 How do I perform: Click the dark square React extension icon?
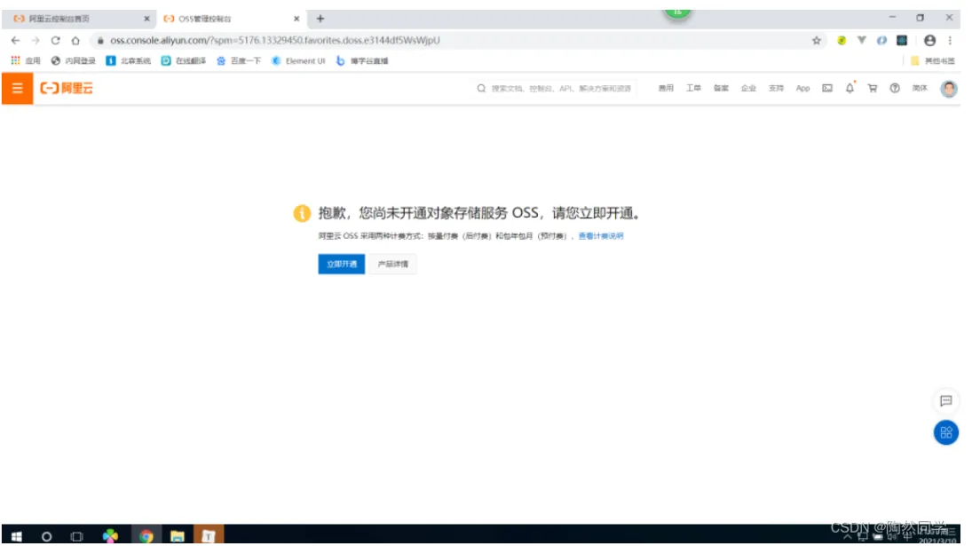tap(901, 40)
